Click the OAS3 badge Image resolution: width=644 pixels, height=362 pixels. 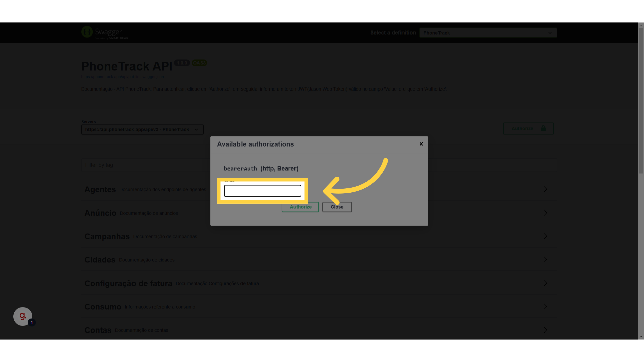click(x=199, y=63)
